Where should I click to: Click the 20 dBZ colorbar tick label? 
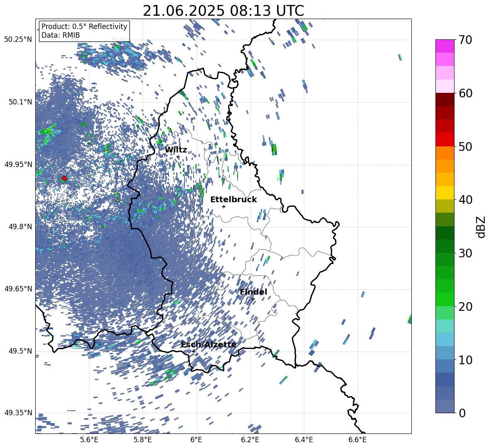pyautogui.click(x=465, y=307)
